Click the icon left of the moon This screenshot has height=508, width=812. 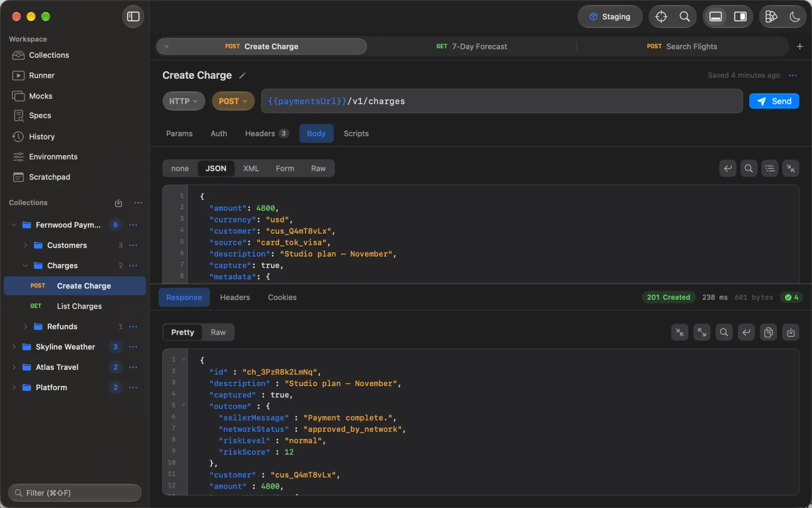pyautogui.click(x=771, y=17)
